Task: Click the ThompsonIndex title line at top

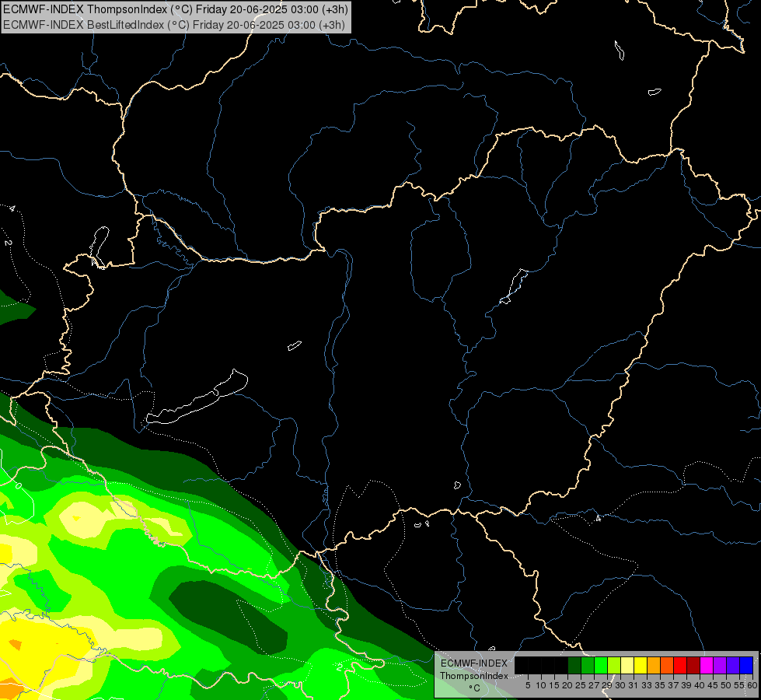Action: (x=175, y=9)
